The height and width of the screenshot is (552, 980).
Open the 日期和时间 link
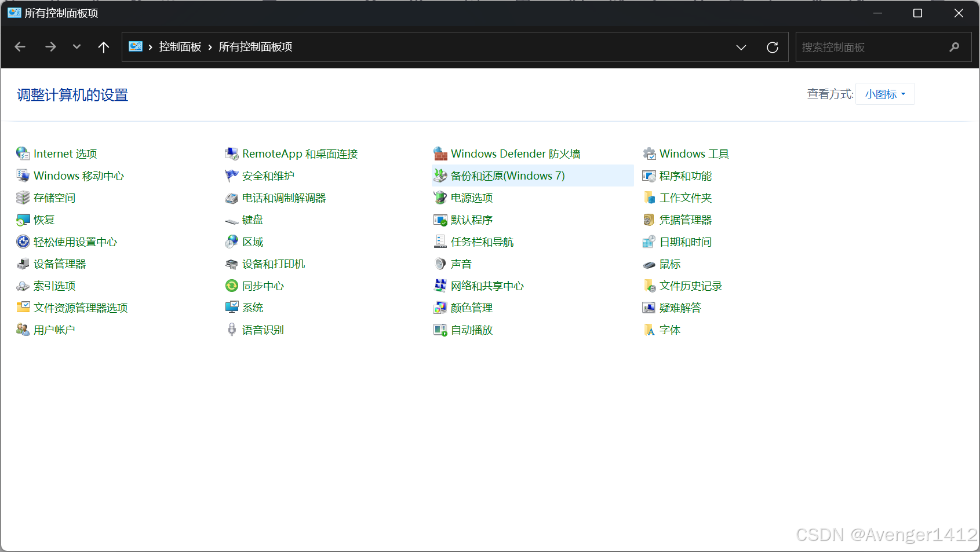[x=686, y=242]
